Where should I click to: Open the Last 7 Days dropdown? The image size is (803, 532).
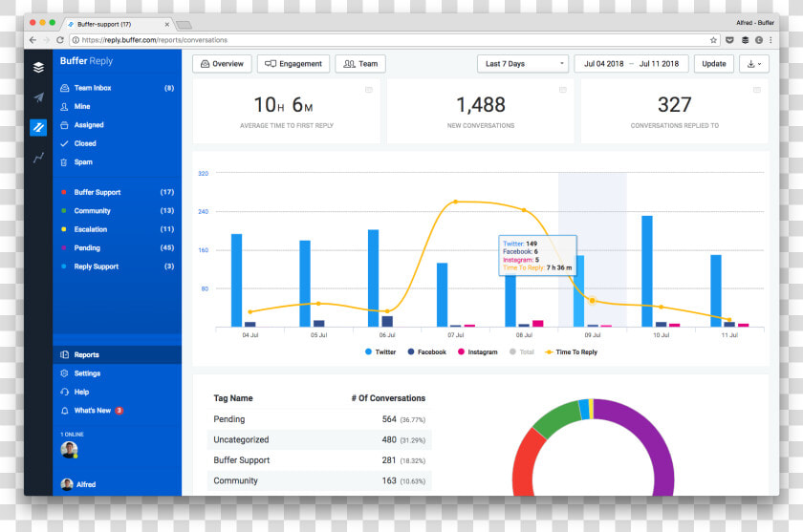click(x=523, y=64)
